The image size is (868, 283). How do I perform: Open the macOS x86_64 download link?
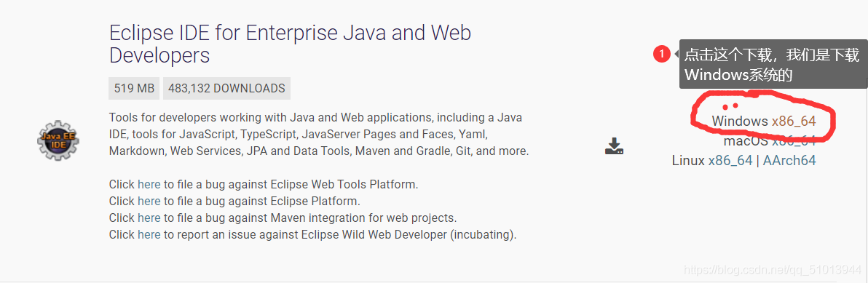[x=794, y=141]
